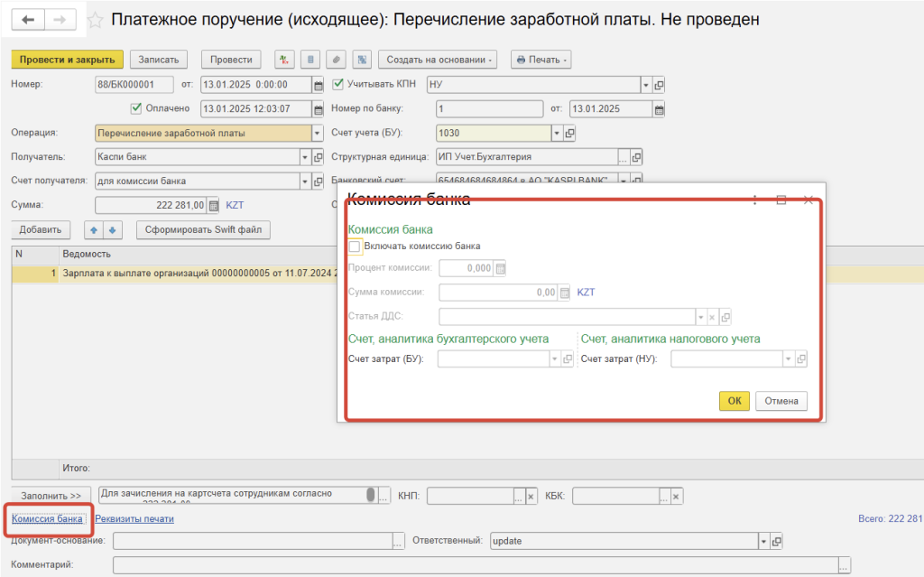
Task: Open the Реквизиты печати link
Action: pyautogui.click(x=134, y=519)
